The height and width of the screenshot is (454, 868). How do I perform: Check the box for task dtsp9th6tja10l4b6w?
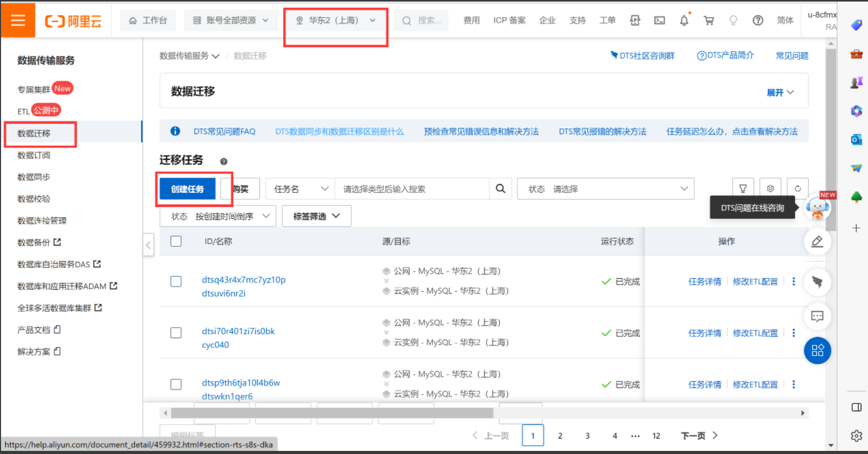point(176,384)
